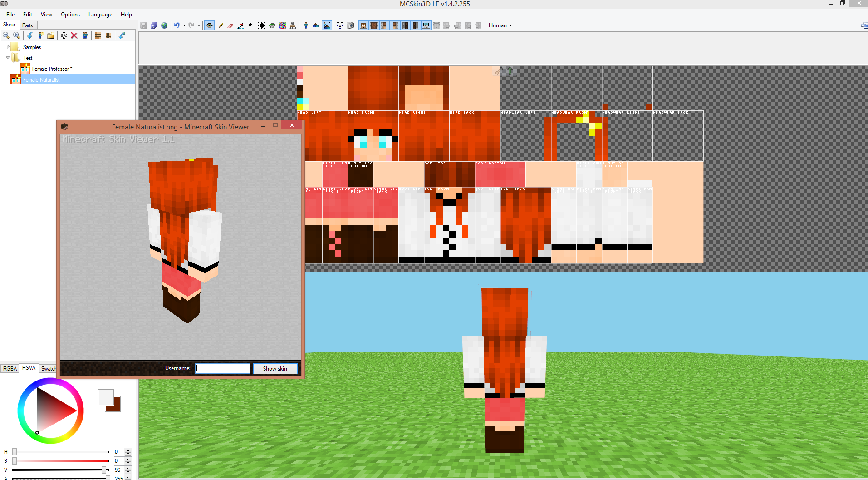
Task: Toggle helmet overlay visibility button
Action: 426,25
